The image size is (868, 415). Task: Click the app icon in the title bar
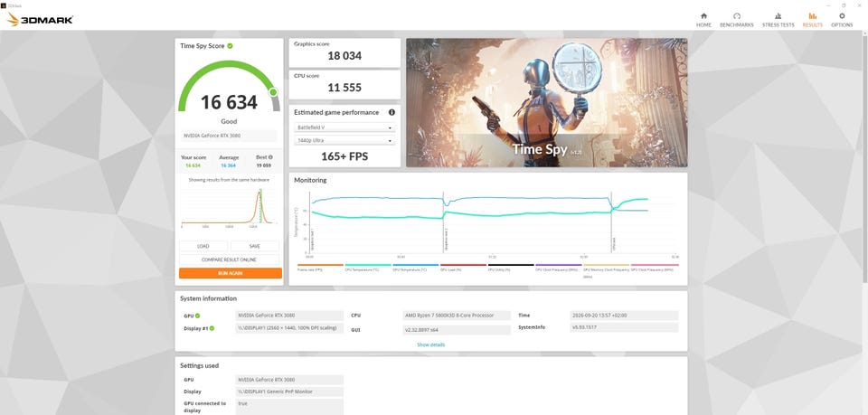coord(4,5)
